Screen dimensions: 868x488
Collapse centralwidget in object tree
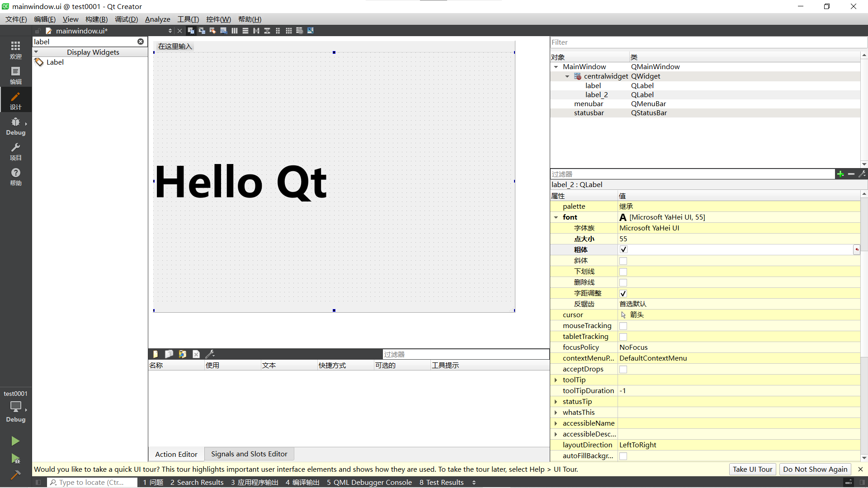tap(567, 76)
